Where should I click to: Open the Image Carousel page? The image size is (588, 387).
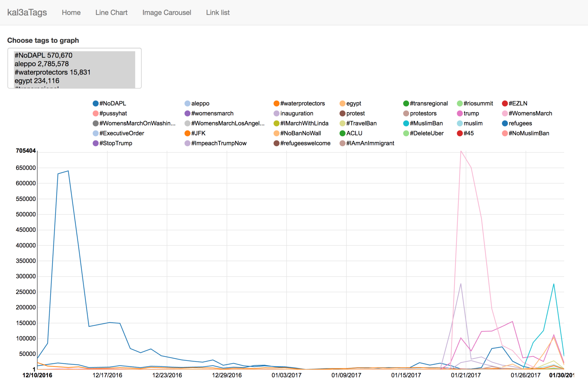point(167,13)
